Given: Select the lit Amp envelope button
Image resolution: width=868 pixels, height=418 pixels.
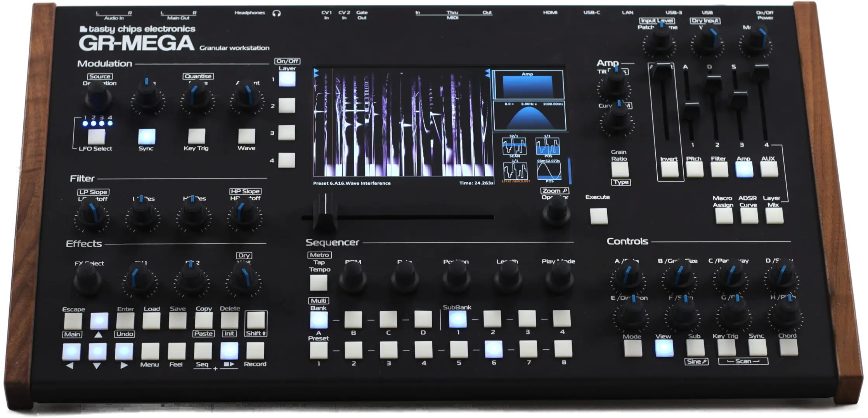Looking at the screenshot, I should coord(744,170).
